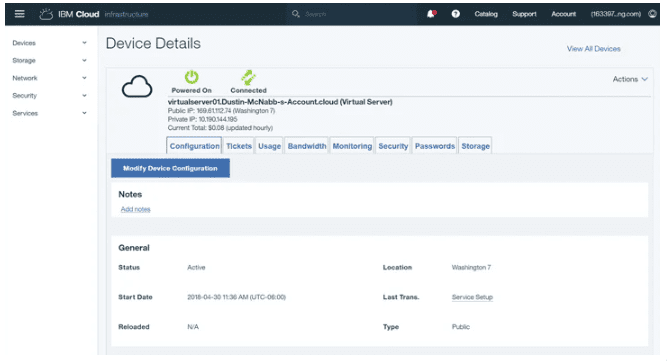The height and width of the screenshot is (361, 667).
Task: Click the account name (163397..ng.com)
Action: coord(616,14)
